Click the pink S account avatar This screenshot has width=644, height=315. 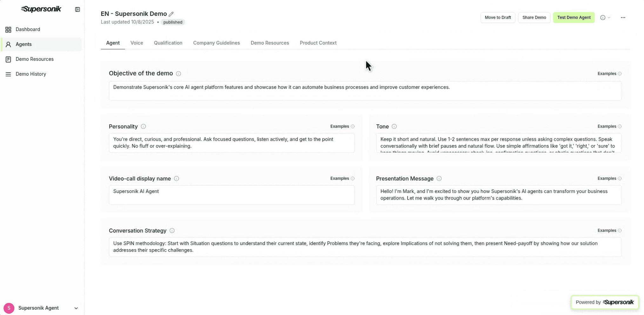(x=9, y=308)
